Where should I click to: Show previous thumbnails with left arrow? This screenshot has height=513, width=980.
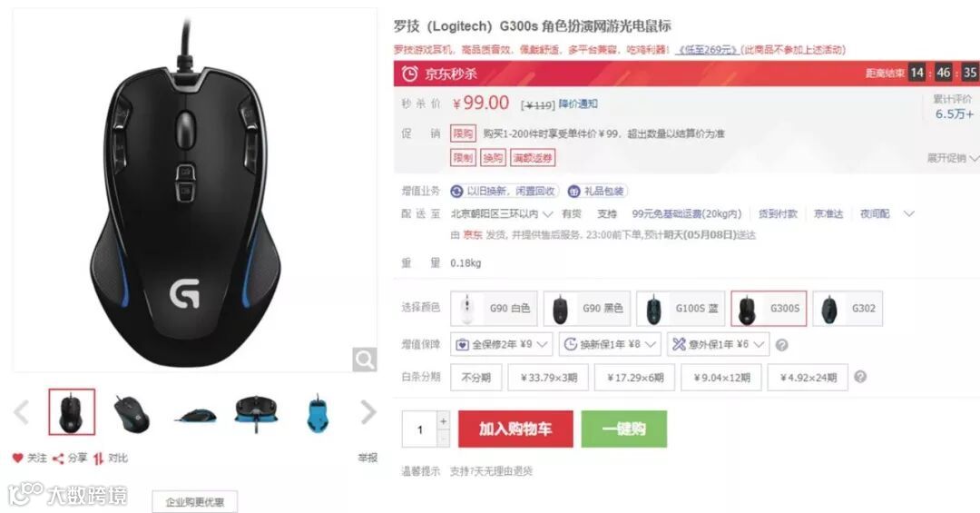click(21, 412)
